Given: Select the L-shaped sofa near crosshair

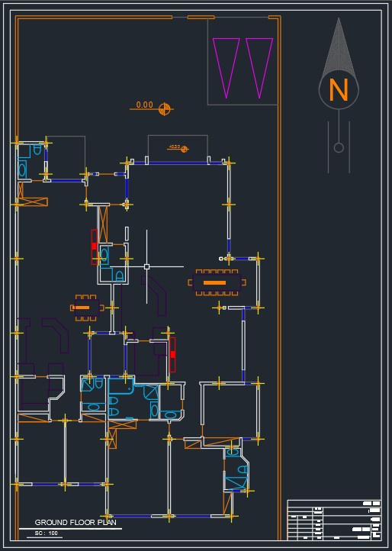Looking at the screenshot, I should click(x=154, y=295).
